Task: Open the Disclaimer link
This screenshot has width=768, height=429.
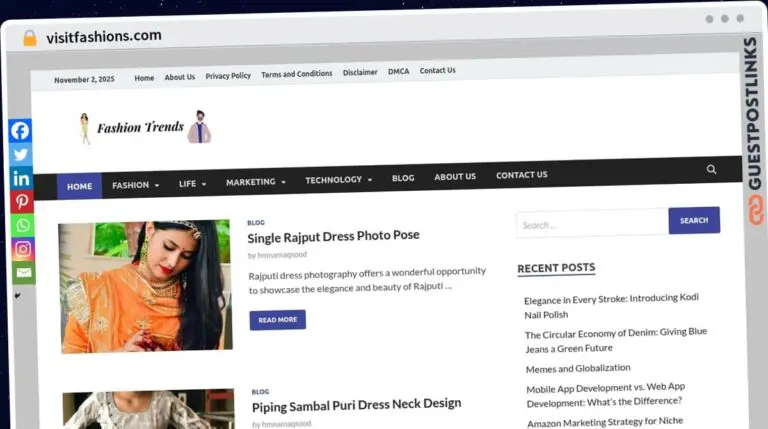Action: 360,72
